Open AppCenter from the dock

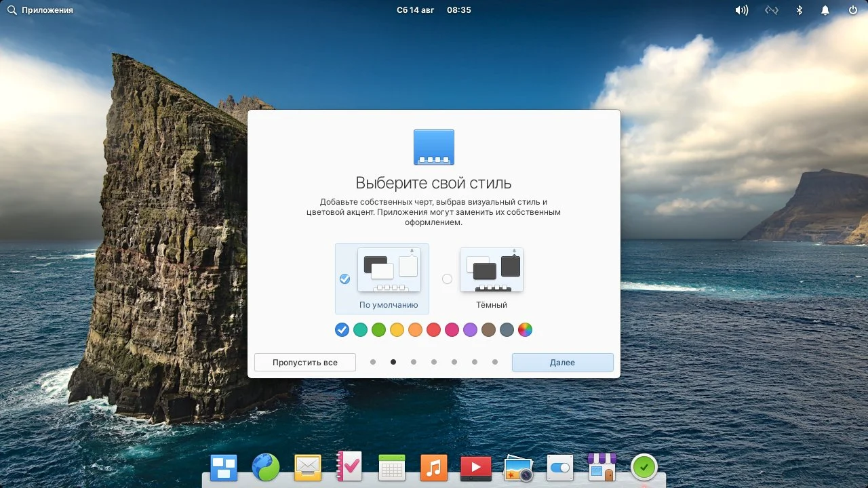tap(601, 467)
